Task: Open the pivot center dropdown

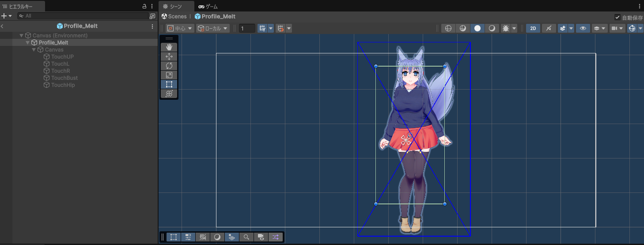Action: (180, 28)
